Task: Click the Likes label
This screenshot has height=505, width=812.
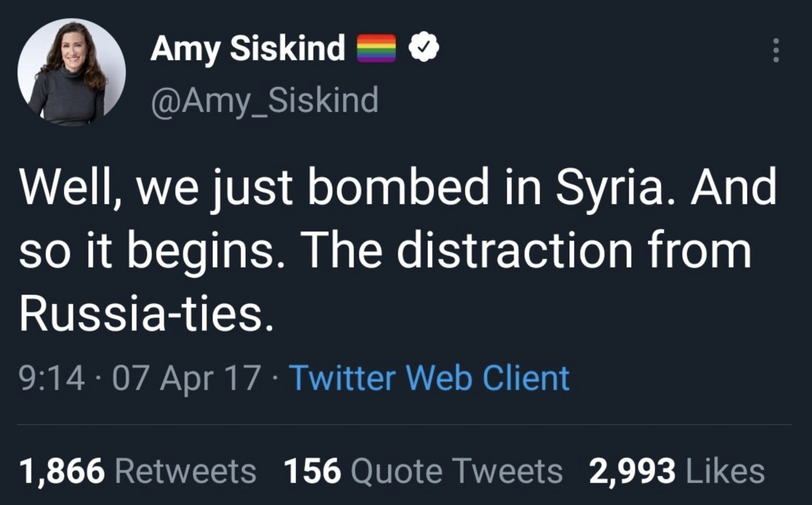Action: (x=725, y=471)
